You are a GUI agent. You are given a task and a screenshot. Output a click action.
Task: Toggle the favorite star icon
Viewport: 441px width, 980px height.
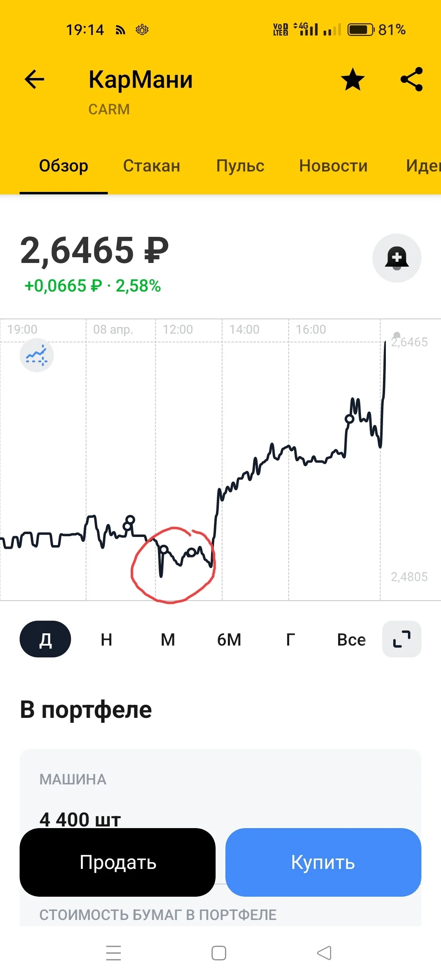click(x=353, y=79)
